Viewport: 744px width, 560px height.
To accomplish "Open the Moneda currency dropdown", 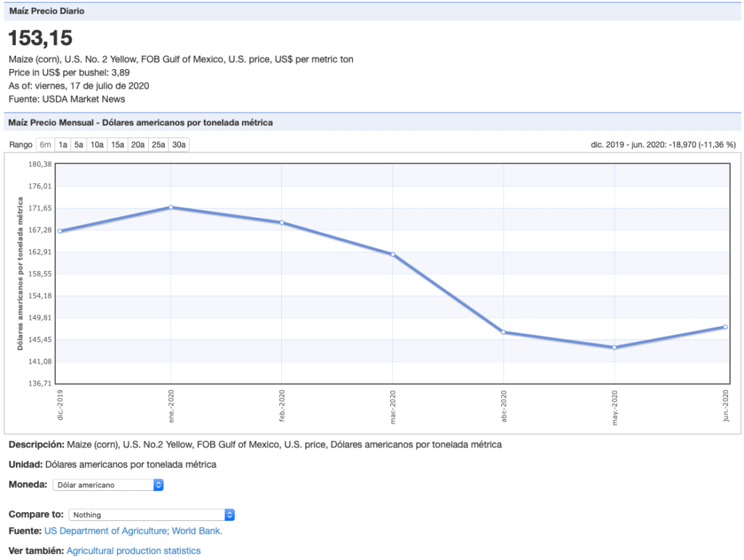I will [x=108, y=484].
